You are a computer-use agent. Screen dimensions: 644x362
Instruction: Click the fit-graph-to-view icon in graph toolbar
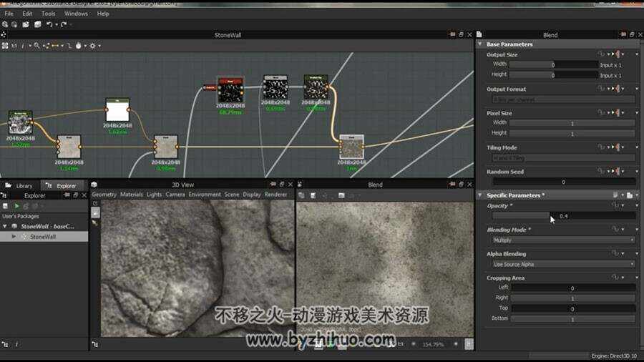click(x=5, y=46)
